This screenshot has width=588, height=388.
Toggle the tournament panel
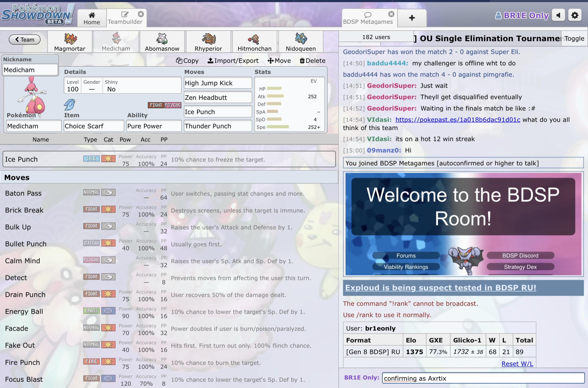pos(574,39)
